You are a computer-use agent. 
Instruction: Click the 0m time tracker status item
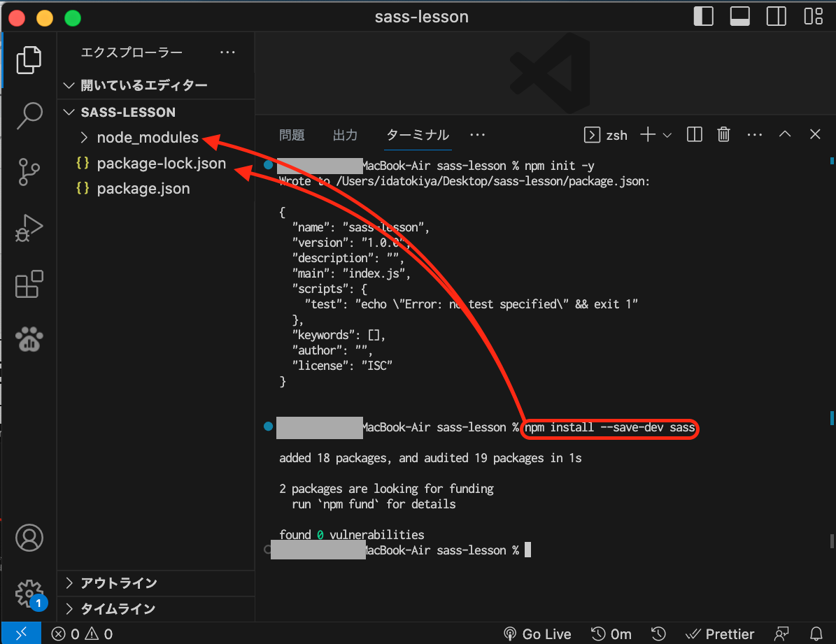tap(611, 634)
